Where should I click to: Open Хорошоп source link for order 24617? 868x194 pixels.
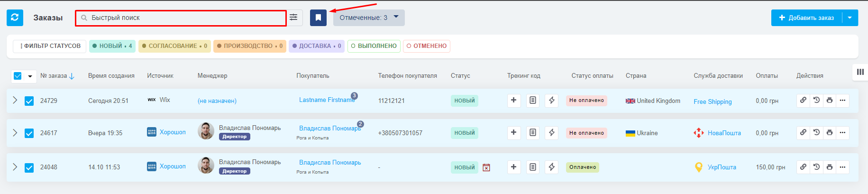(x=173, y=132)
